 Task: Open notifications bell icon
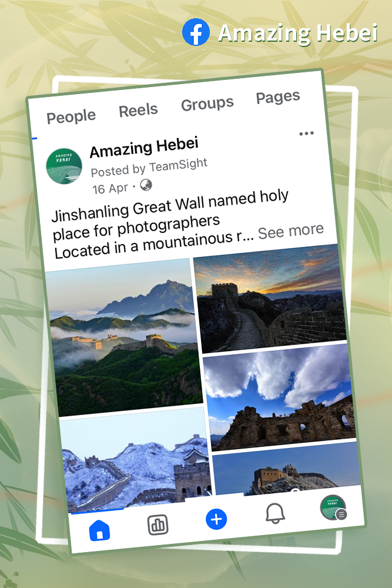pyautogui.click(x=275, y=513)
